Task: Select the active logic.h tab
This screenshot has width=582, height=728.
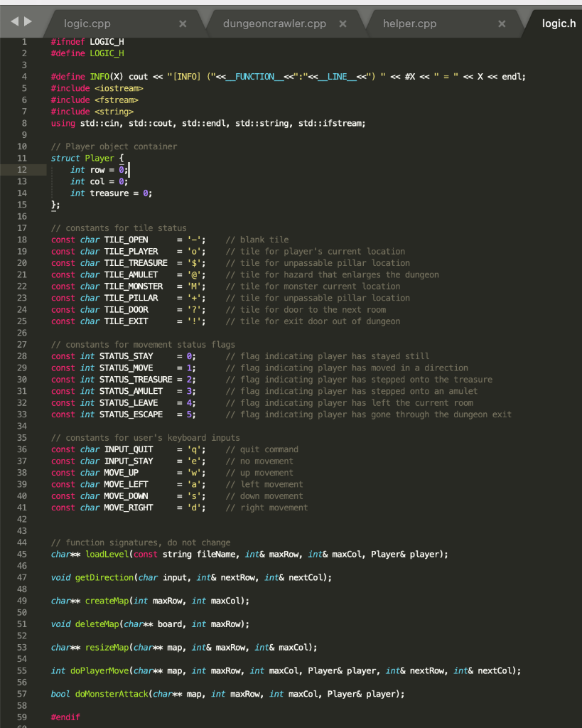Action: [559, 23]
